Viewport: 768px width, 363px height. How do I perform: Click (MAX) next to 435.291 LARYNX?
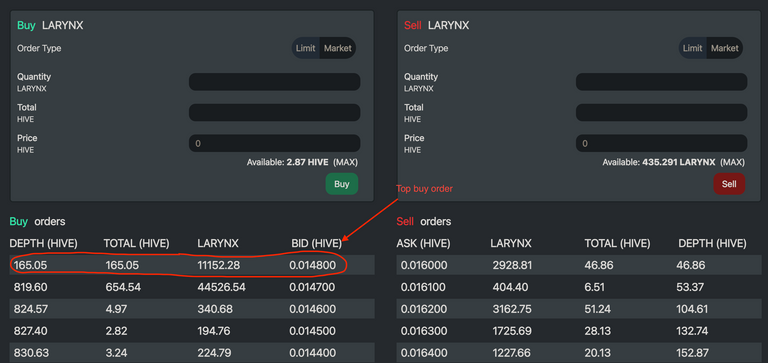733,162
